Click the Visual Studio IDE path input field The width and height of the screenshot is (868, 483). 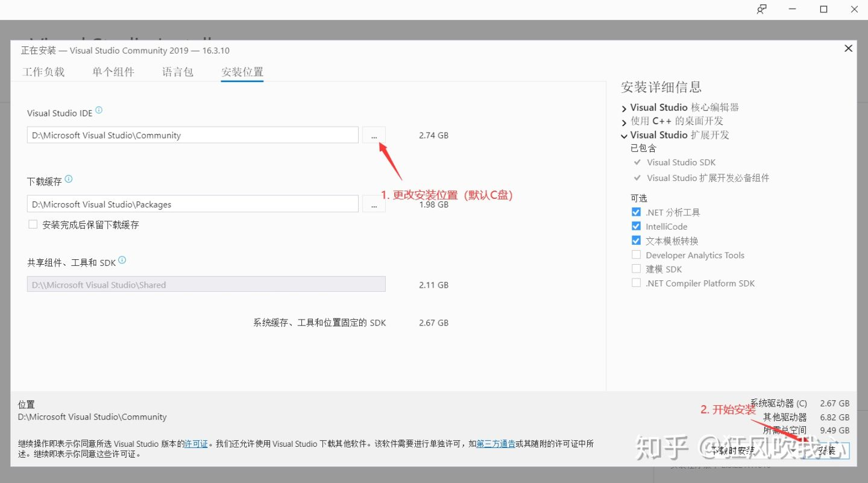click(192, 135)
